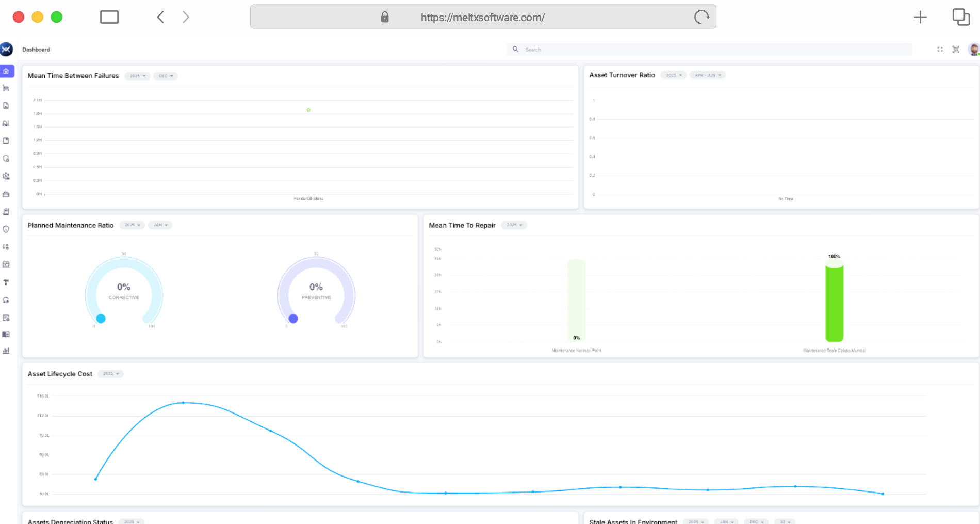Expand the Asset Lifecycle Cost year dropdown
The width and height of the screenshot is (980, 524).
click(x=110, y=374)
